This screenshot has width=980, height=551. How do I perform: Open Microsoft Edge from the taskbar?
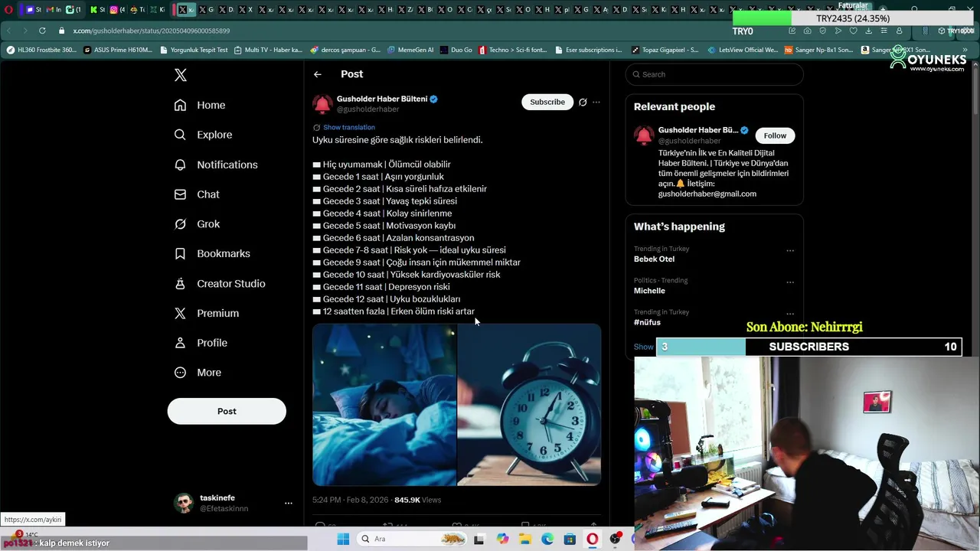coord(547,540)
